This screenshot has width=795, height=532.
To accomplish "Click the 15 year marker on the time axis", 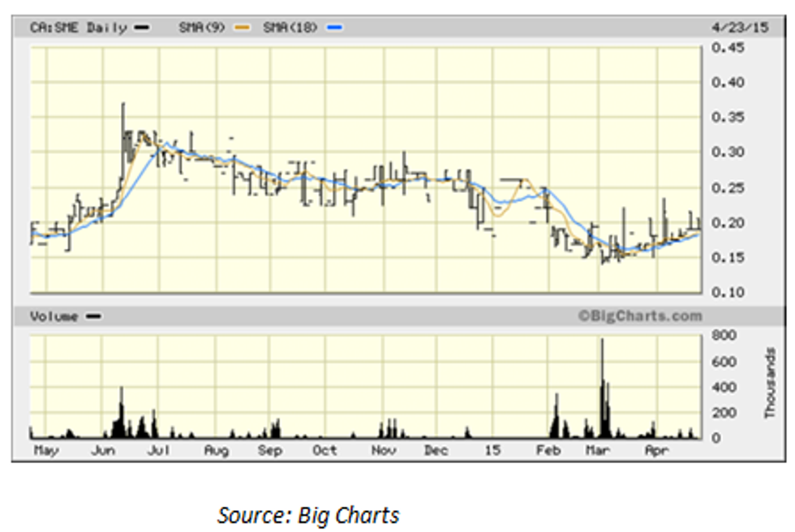I will pyautogui.click(x=492, y=450).
